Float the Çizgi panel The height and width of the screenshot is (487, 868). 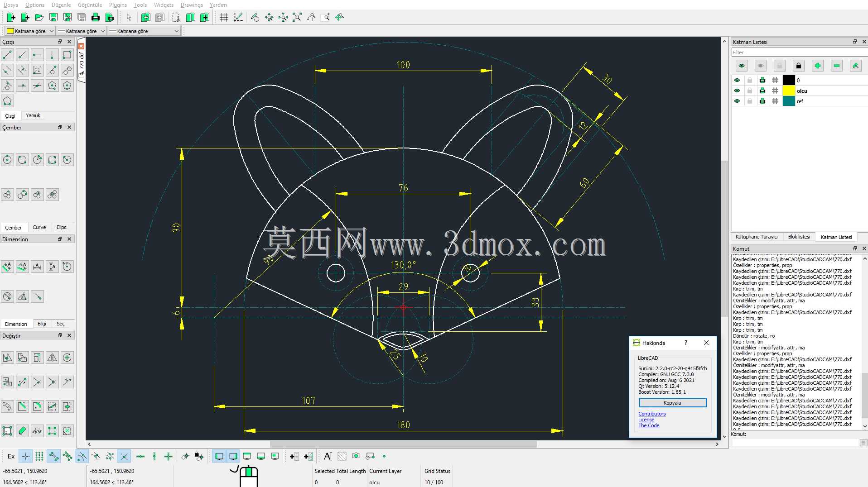coord(60,42)
